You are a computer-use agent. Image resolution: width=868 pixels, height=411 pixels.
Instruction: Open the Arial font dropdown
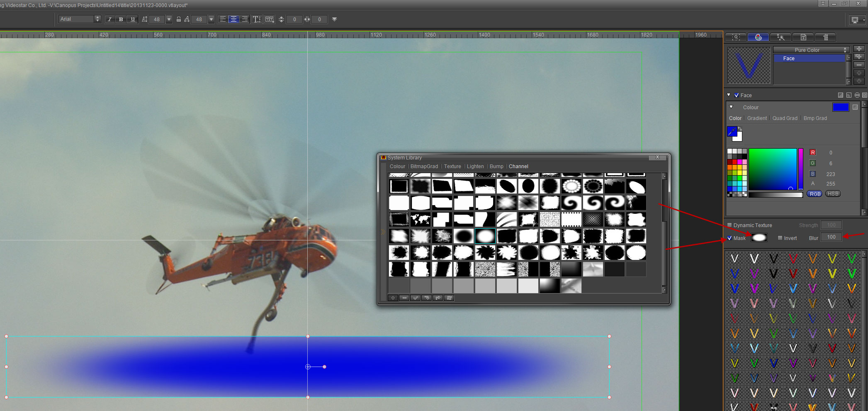97,19
